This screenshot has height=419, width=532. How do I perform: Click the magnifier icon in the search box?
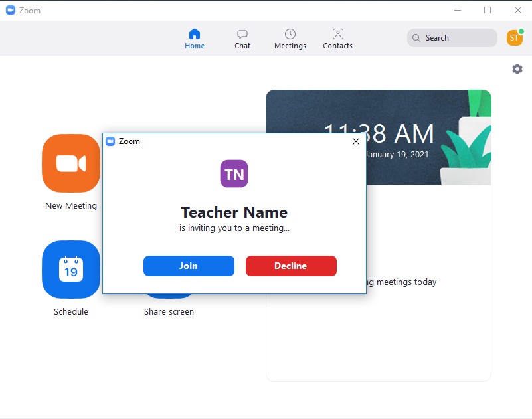[416, 38]
